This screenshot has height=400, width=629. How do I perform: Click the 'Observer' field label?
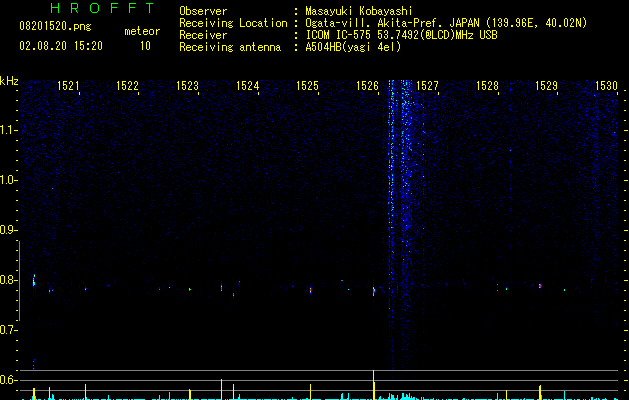coord(203,11)
